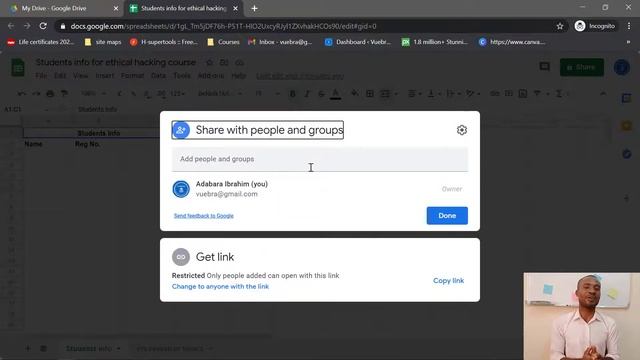Open the Format menu
The width and height of the screenshot is (640, 360).
[132, 76]
